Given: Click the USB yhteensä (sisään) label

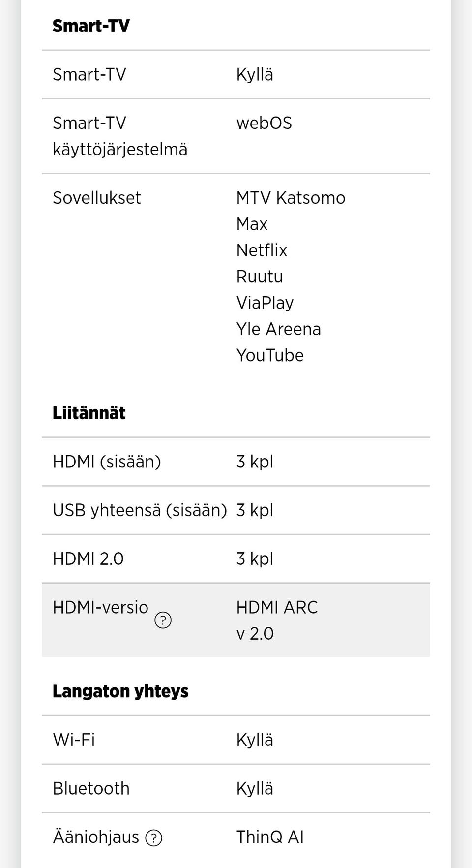Looking at the screenshot, I should point(140,510).
